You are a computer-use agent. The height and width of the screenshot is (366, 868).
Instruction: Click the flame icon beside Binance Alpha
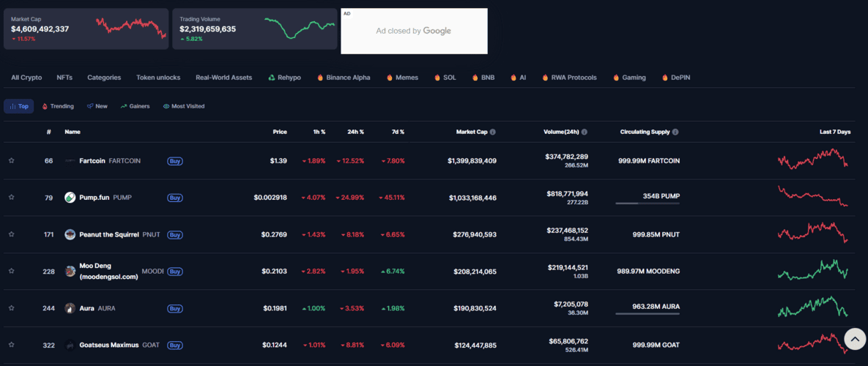pyautogui.click(x=320, y=78)
